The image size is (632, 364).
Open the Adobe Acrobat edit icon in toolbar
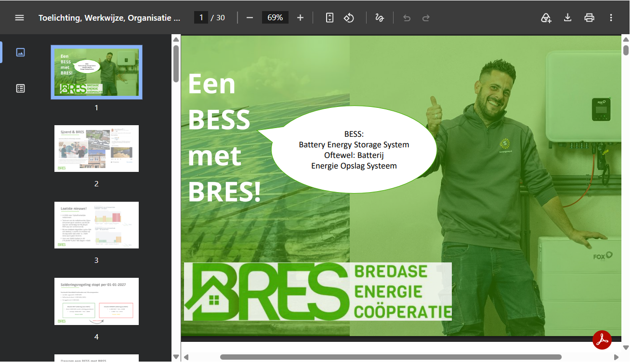[546, 18]
